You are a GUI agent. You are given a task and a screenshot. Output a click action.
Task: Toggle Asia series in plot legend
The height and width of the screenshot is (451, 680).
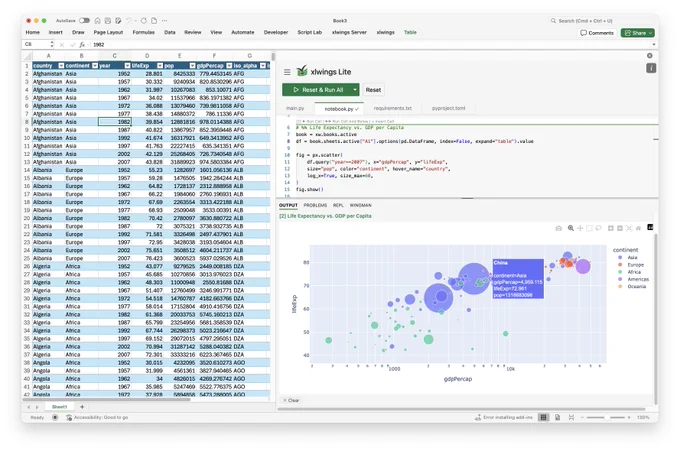pyautogui.click(x=628, y=258)
